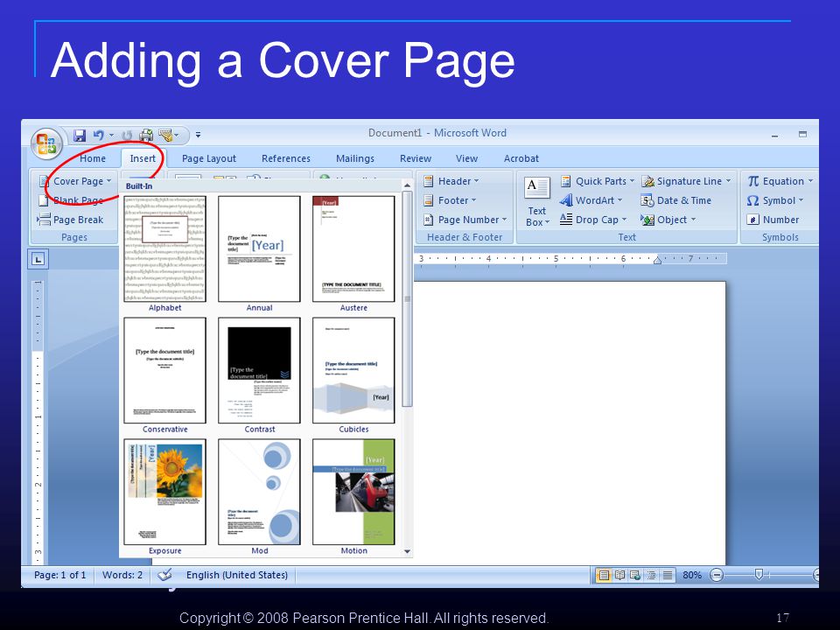Image resolution: width=840 pixels, height=630 pixels.
Task: Open the Header dropdown
Action: [451, 181]
